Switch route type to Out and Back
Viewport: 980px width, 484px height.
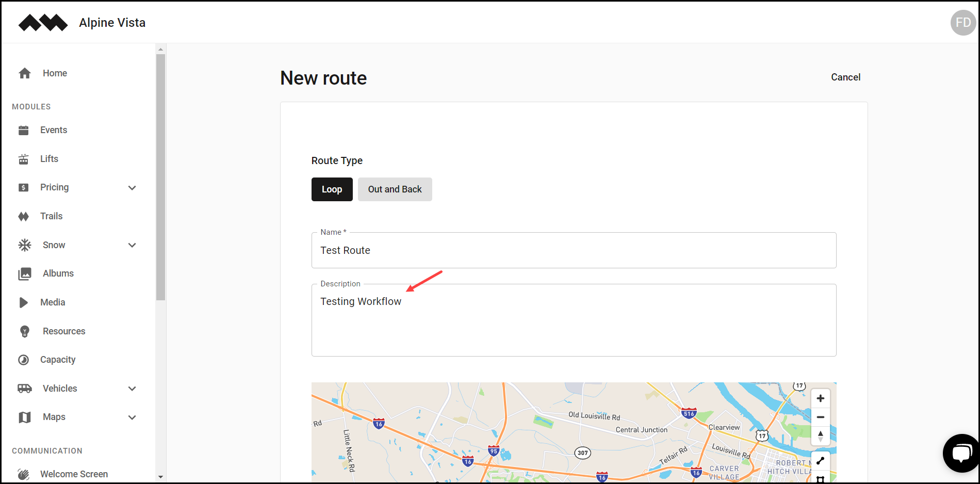click(x=395, y=189)
